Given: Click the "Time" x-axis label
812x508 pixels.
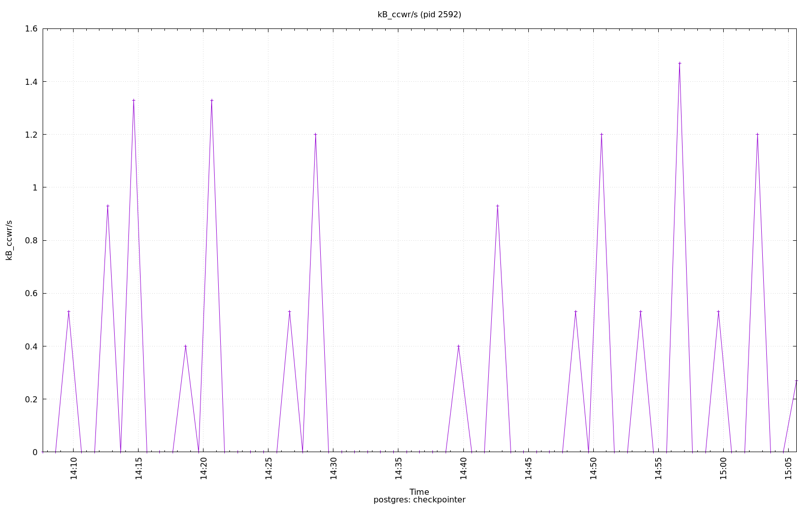Looking at the screenshot, I should coord(419,492).
